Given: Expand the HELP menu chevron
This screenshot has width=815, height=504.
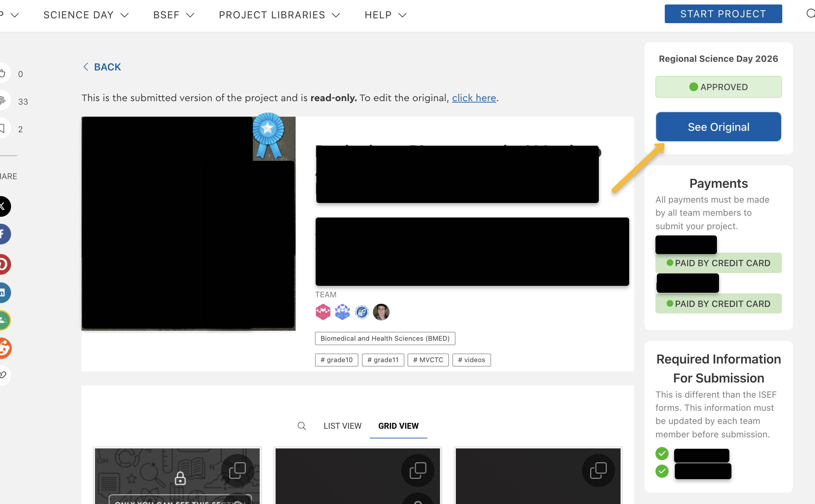Looking at the screenshot, I should [402, 15].
